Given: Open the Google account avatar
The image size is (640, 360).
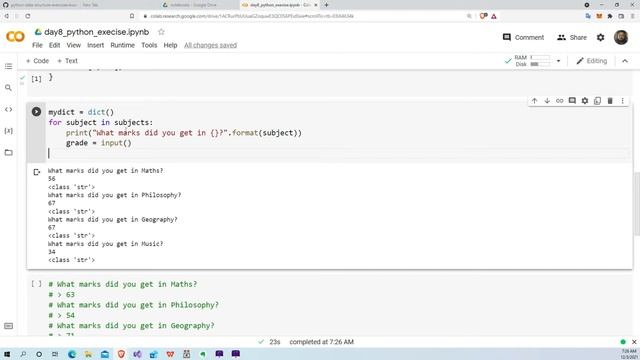Looking at the screenshot, I should pos(621,38).
